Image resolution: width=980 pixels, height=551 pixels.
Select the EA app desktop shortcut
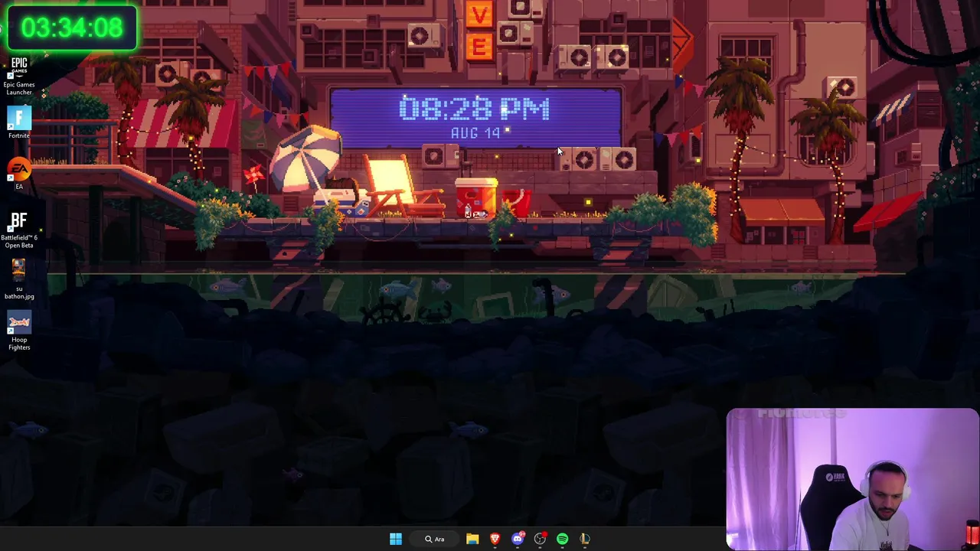tap(19, 174)
